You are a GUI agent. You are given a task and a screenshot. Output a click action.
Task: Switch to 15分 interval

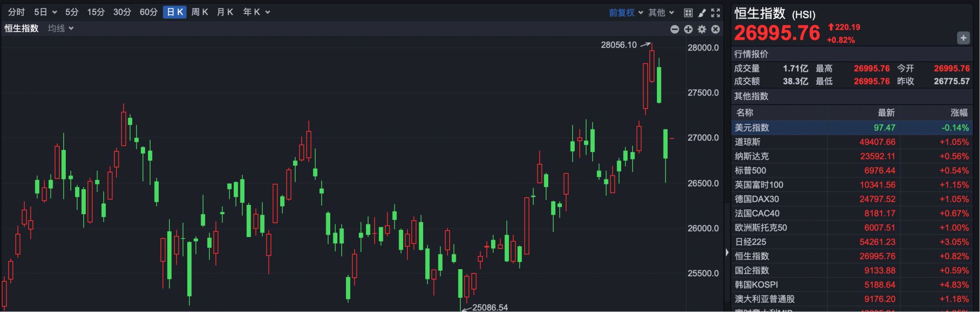[95, 12]
